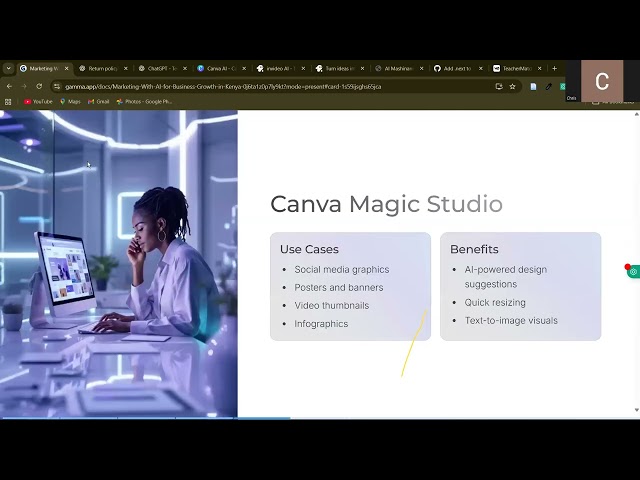Open the blue document extension icon
Image resolution: width=640 pixels, height=480 pixels.
[533, 87]
